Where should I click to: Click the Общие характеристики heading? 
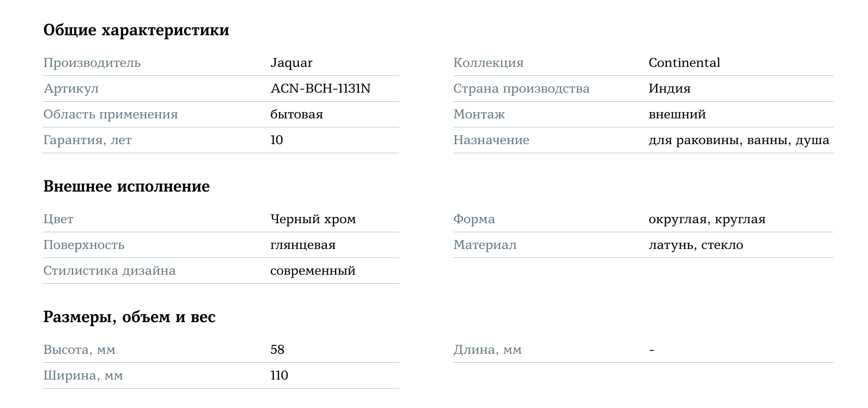click(x=136, y=30)
